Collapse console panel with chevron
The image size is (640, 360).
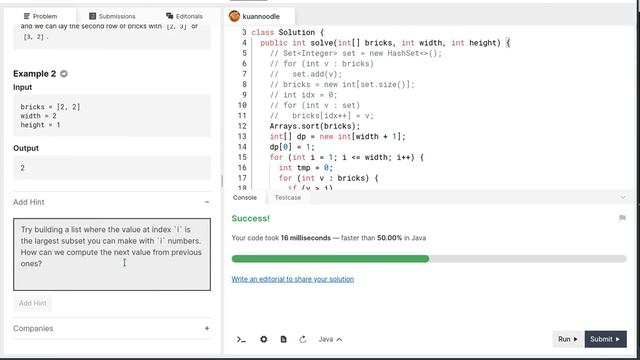(x=623, y=198)
